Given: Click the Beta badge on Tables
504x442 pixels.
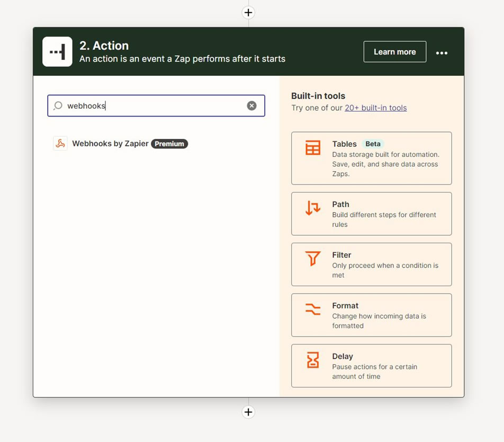Looking at the screenshot, I should click(x=373, y=144).
